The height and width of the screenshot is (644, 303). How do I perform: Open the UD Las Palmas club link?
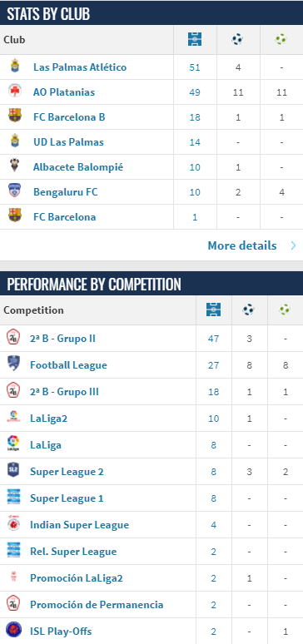(x=68, y=142)
